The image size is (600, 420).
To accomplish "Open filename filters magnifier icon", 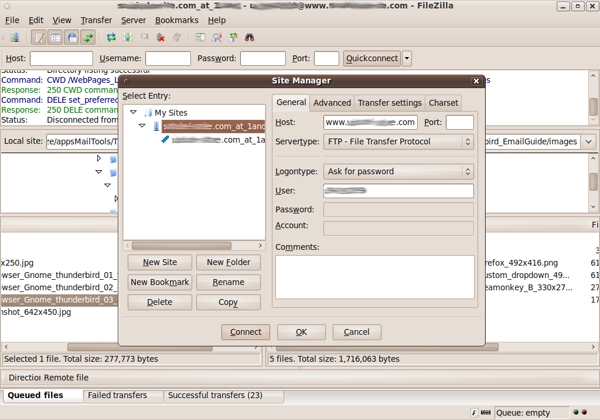I will [217, 37].
